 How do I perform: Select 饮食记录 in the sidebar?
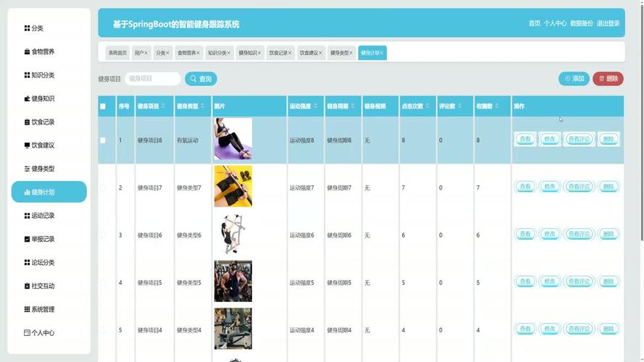click(x=39, y=122)
